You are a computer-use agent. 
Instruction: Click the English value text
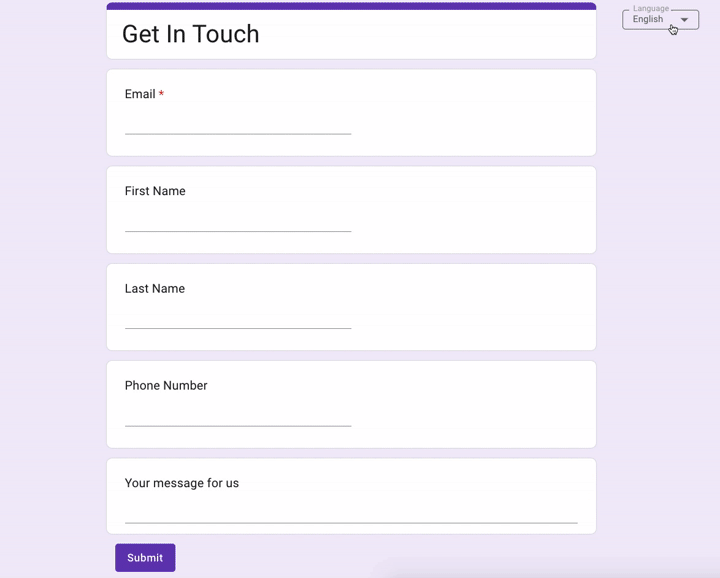point(647,19)
